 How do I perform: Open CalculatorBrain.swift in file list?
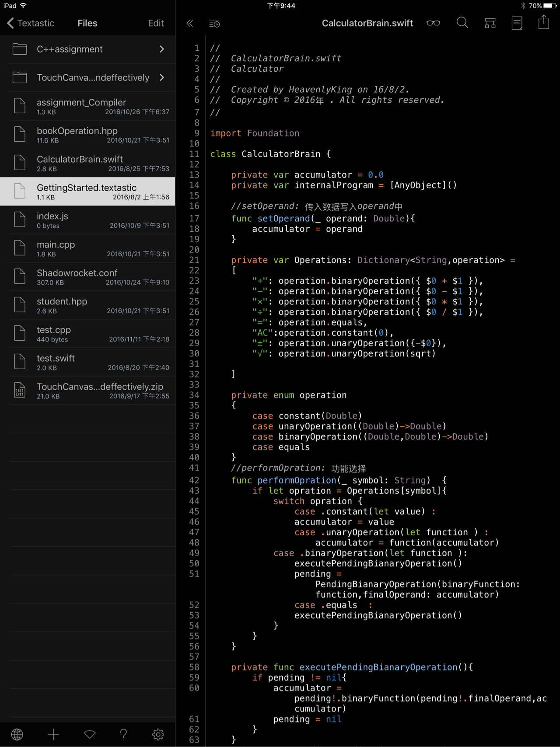point(87,163)
